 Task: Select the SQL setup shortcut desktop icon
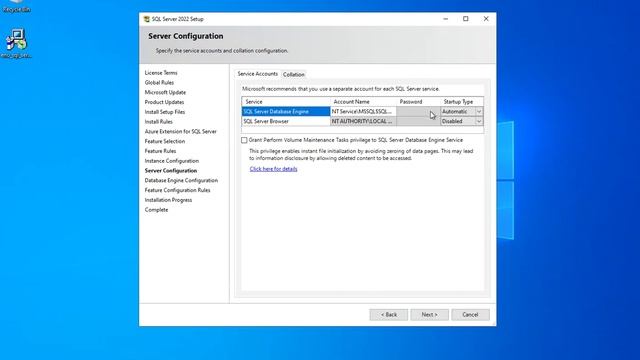16,43
